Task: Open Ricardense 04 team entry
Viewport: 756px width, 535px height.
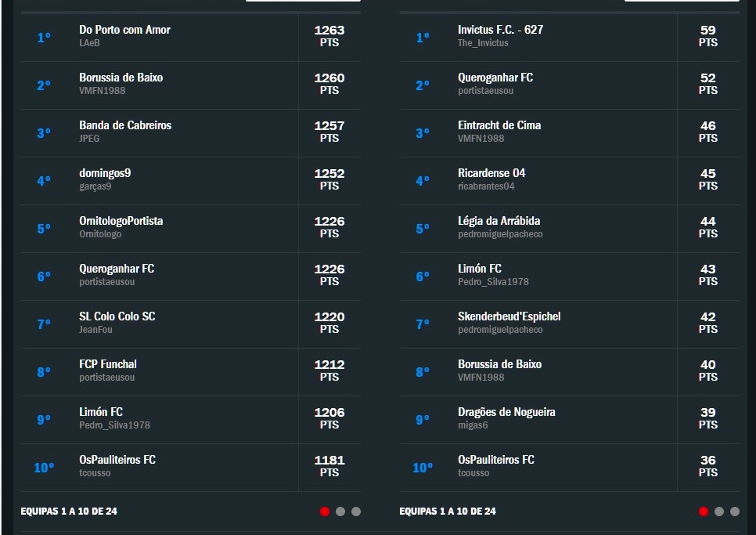Action: pyautogui.click(x=491, y=173)
